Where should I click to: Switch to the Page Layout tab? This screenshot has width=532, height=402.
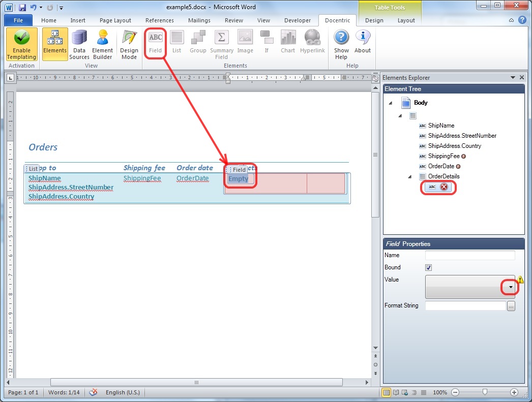(x=115, y=20)
